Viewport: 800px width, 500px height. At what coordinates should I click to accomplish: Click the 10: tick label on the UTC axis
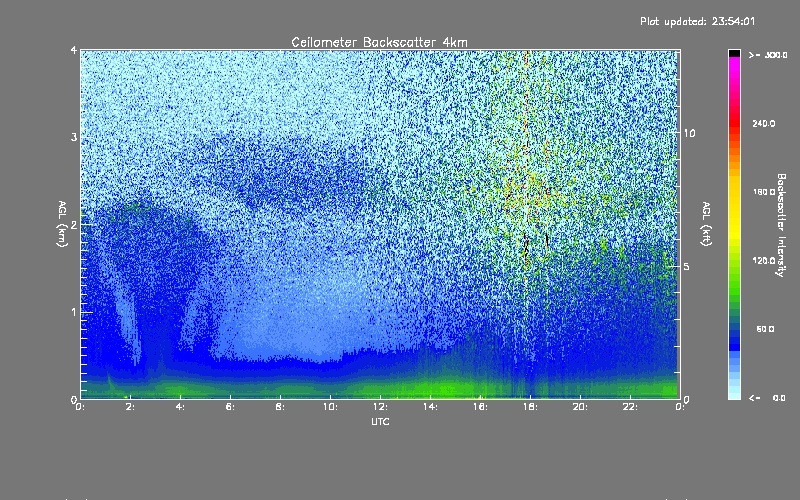[x=330, y=407]
